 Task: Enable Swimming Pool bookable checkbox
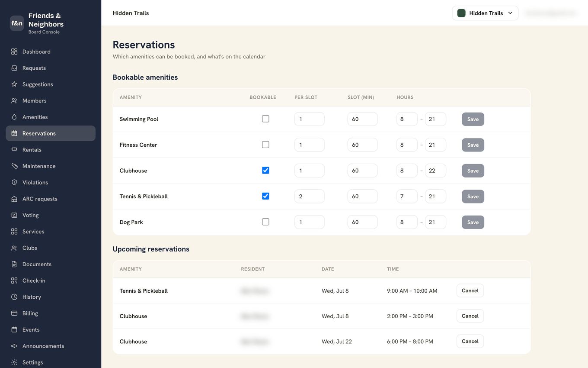(x=265, y=119)
